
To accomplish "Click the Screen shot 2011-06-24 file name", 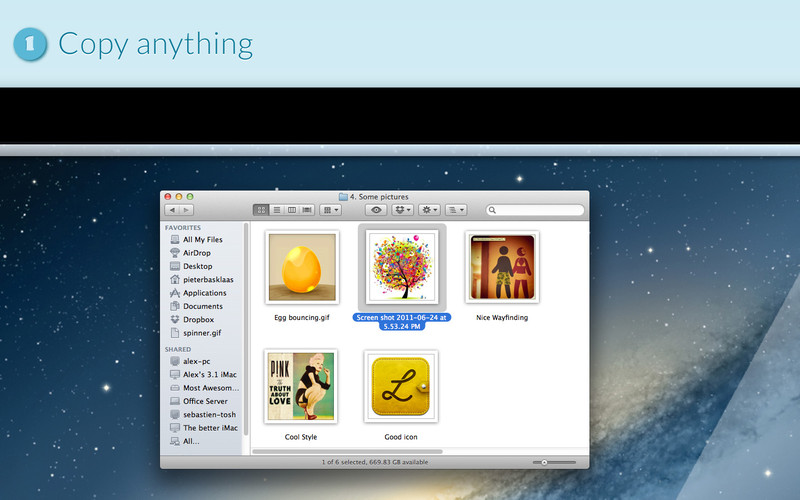I will point(402,321).
